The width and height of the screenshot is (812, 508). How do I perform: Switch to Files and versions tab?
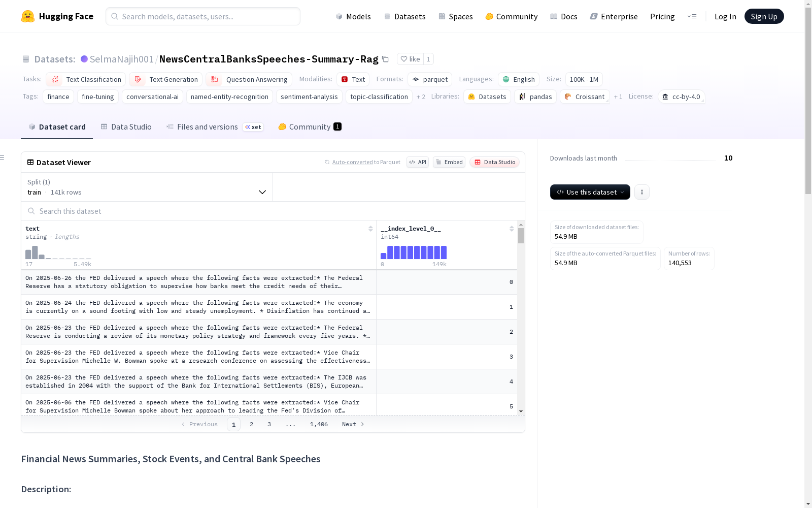pos(215,127)
